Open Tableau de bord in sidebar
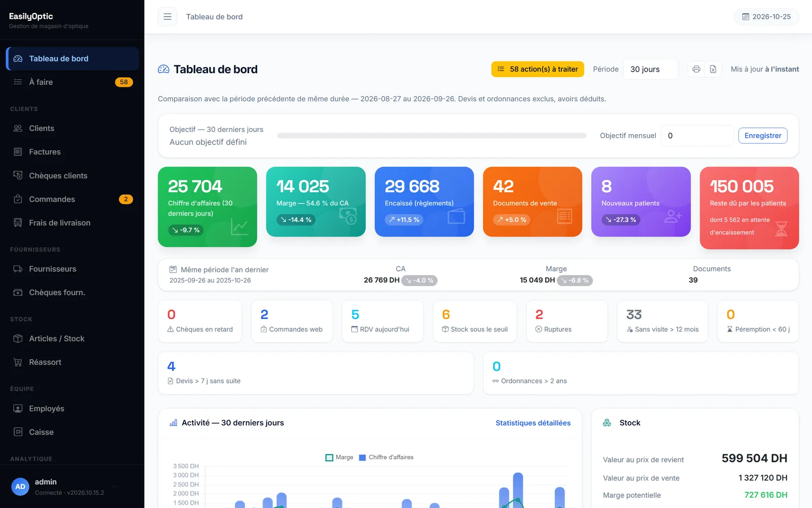 point(72,58)
